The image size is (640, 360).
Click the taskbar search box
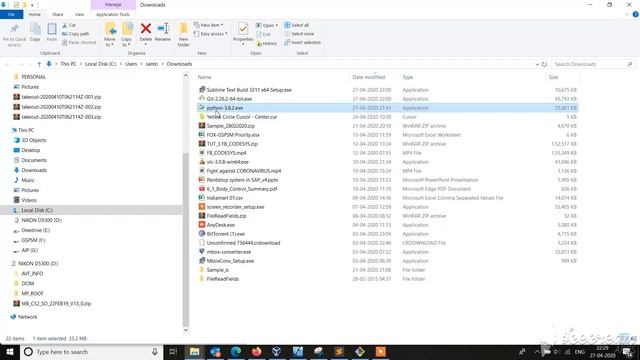(91, 352)
